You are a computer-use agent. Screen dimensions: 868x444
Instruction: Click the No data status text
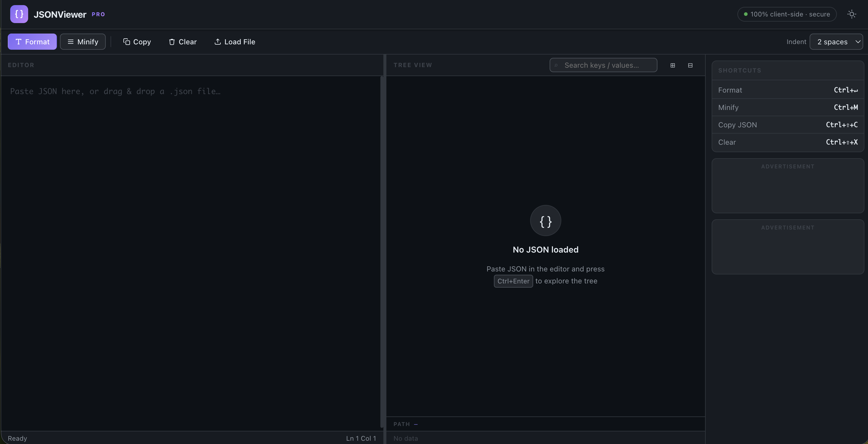406,438
